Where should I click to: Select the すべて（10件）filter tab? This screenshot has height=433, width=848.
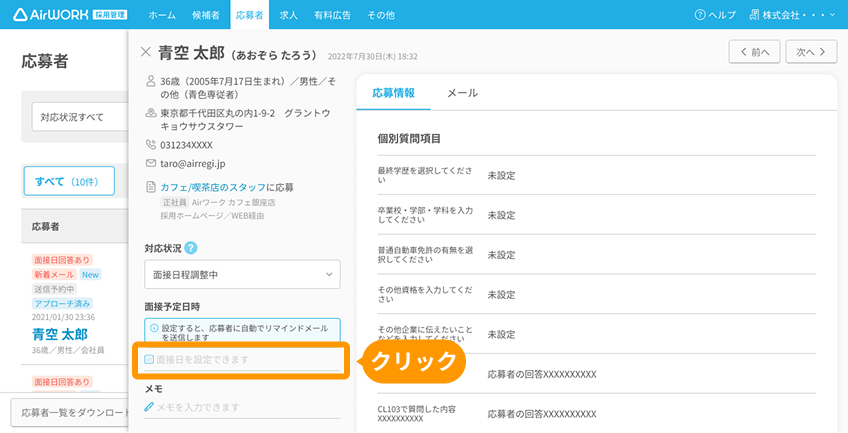click(69, 181)
